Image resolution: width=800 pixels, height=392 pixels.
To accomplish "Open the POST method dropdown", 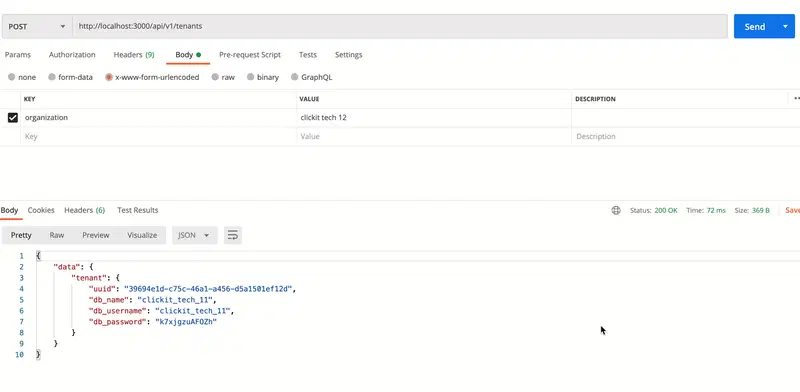I will click(37, 27).
